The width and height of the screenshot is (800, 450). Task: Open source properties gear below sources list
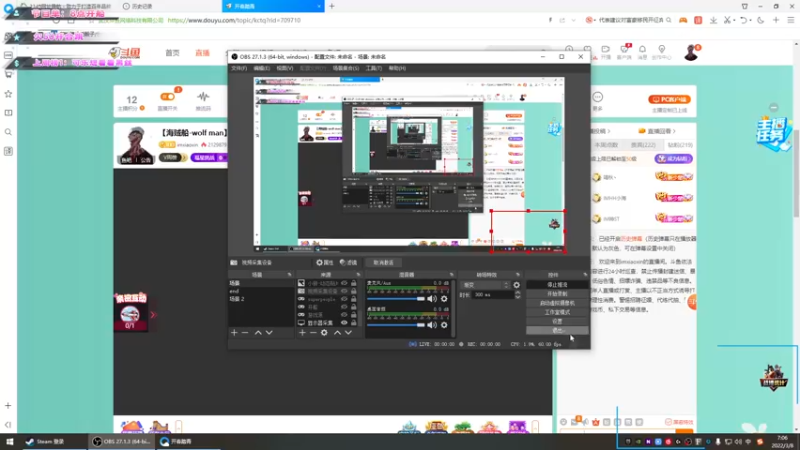tap(324, 333)
